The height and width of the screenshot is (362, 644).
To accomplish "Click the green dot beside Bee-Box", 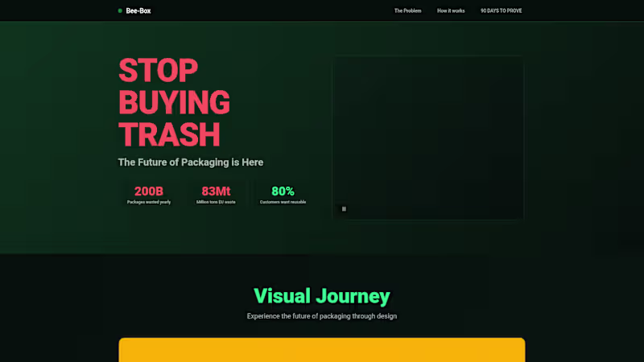I will tap(120, 10).
